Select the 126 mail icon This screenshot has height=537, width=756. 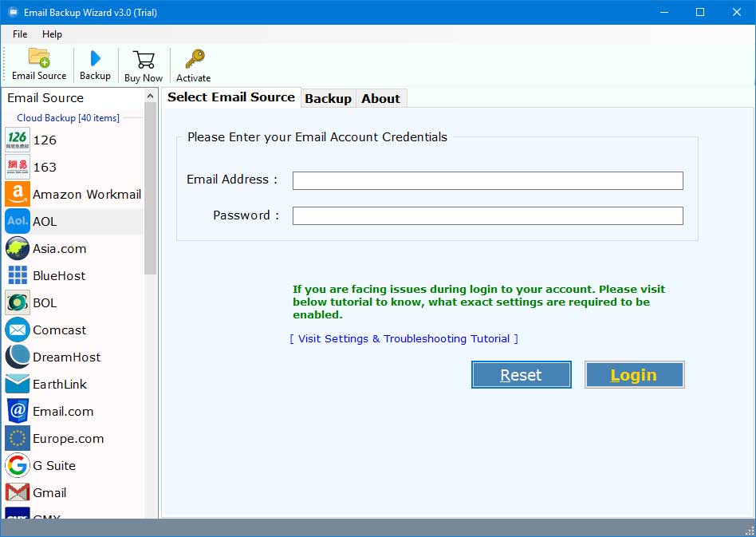pos(18,140)
